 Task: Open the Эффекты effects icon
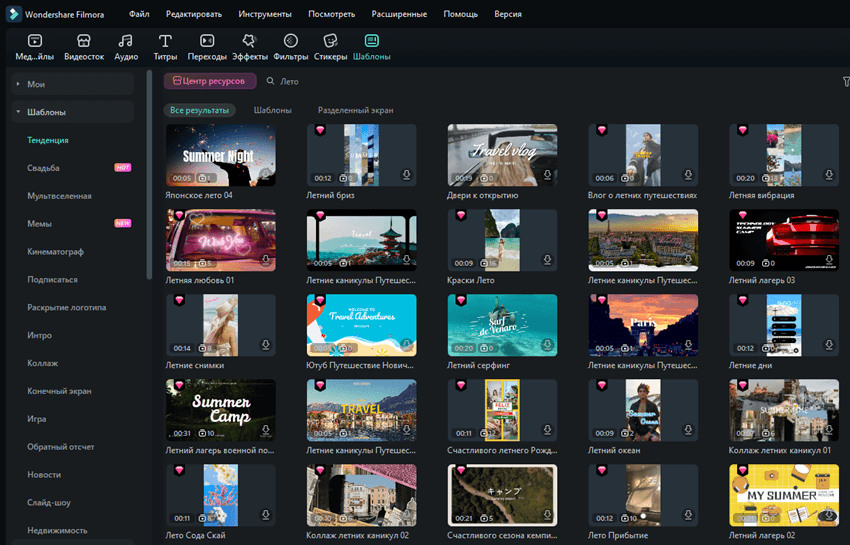click(249, 46)
